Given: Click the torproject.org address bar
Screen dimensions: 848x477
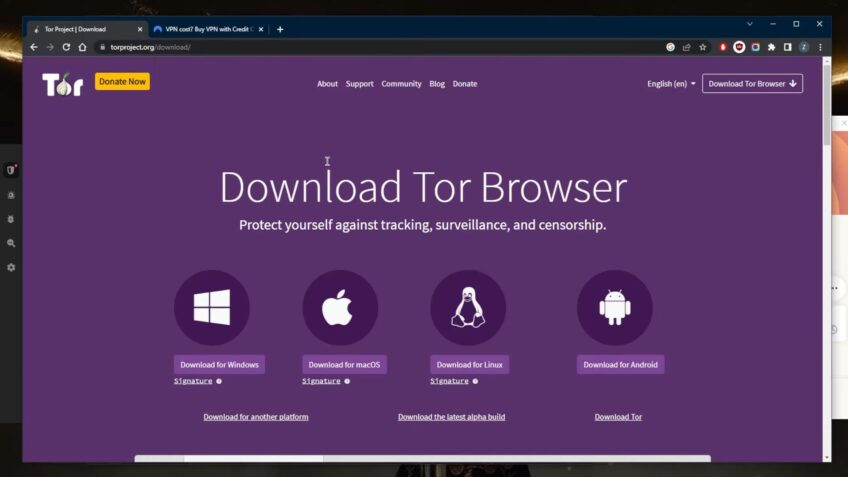Looking at the screenshot, I should tap(379, 47).
